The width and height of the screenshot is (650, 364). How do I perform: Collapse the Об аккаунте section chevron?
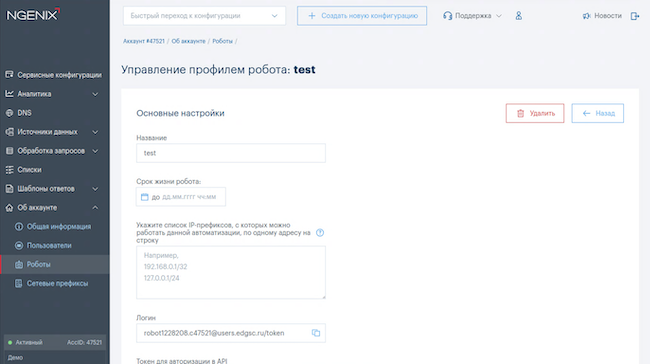(95, 207)
